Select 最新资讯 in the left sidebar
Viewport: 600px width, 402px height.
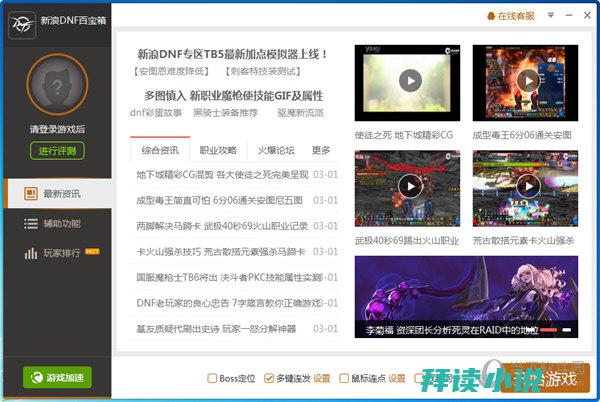[x=57, y=194]
